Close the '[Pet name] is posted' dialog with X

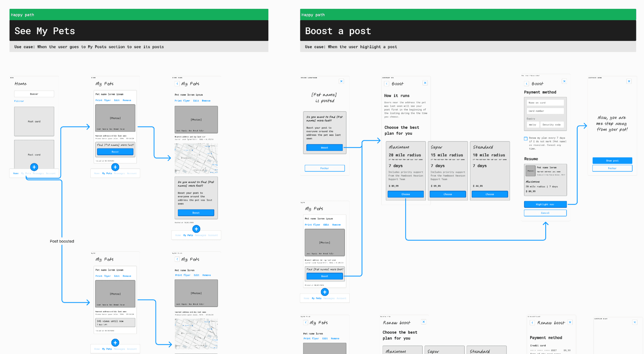(341, 81)
